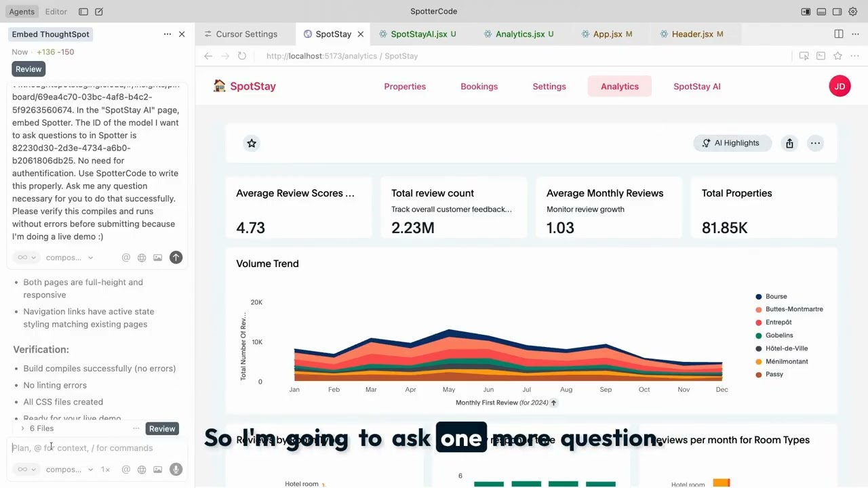Switch to Editor mode
The width and height of the screenshot is (868, 488).
pos(56,12)
